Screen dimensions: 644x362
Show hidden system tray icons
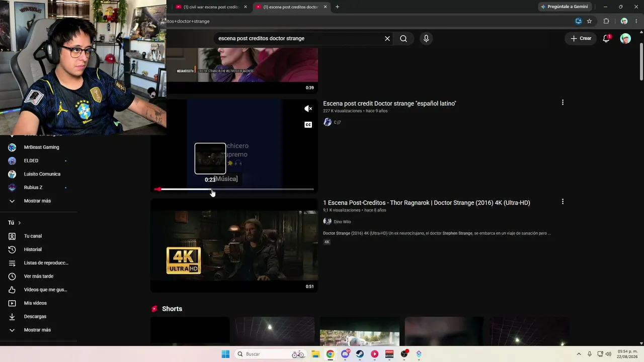coord(579,354)
